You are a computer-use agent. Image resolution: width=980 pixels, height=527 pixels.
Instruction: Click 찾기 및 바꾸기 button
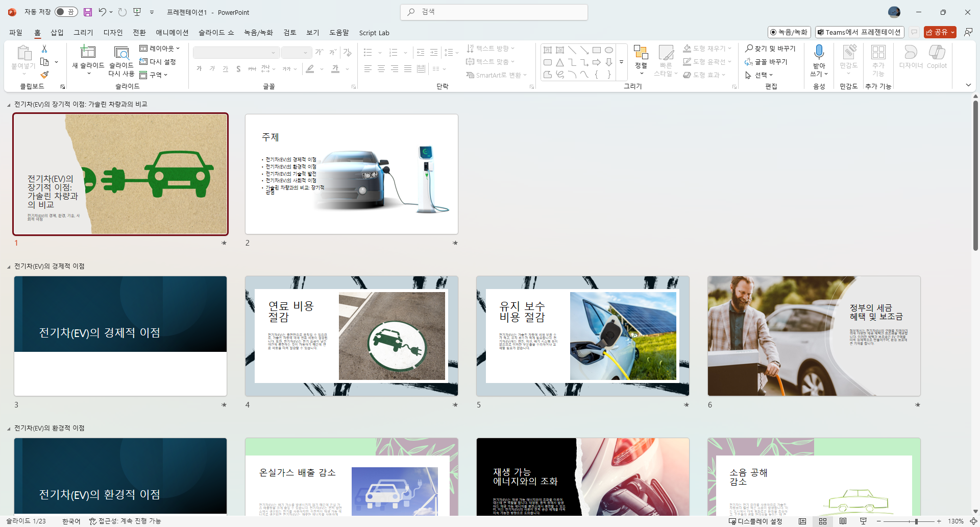pos(770,49)
